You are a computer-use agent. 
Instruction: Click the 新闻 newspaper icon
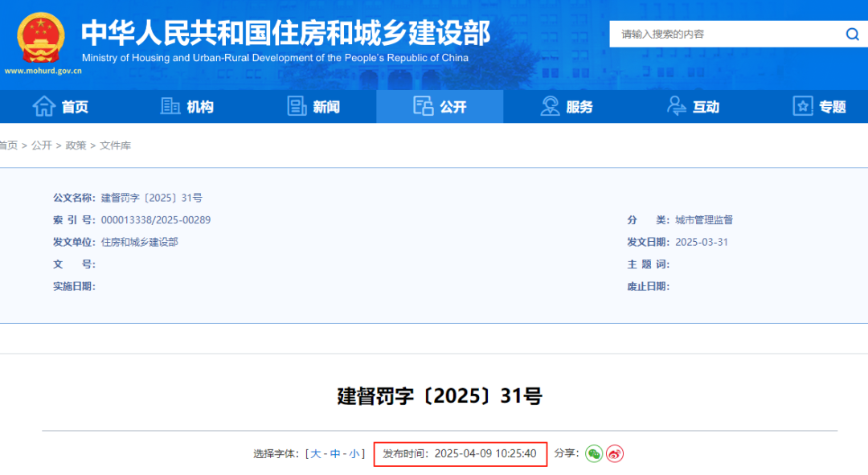coord(297,106)
